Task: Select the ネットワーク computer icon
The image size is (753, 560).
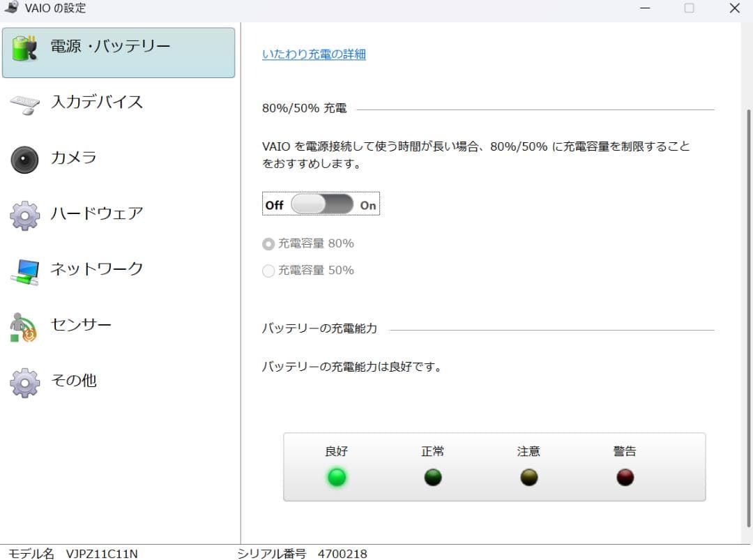Action: pyautogui.click(x=24, y=270)
